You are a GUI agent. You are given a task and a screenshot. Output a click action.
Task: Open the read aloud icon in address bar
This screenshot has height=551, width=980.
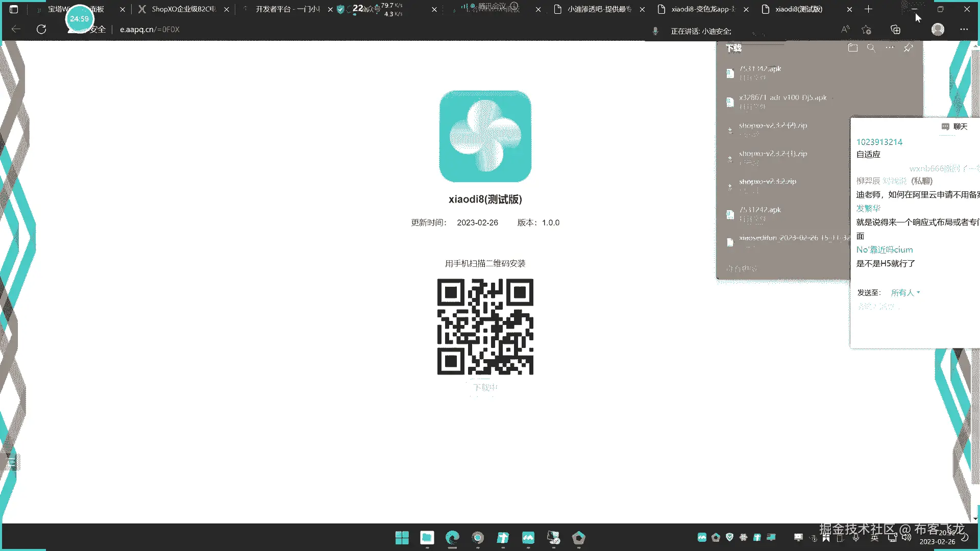pos(845,30)
